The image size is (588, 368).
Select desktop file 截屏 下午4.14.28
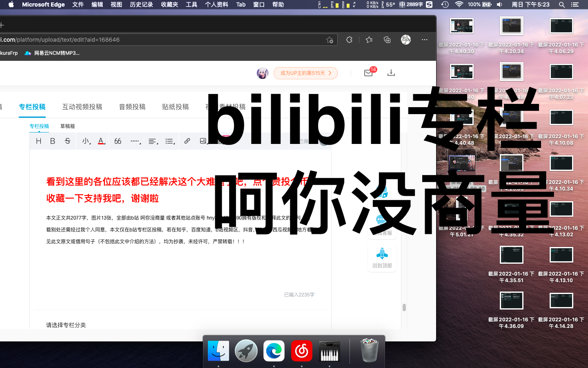[561, 311]
